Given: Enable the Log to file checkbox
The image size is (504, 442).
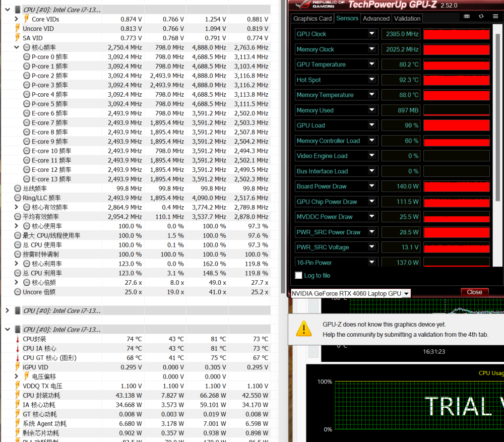Looking at the screenshot, I should (299, 276).
